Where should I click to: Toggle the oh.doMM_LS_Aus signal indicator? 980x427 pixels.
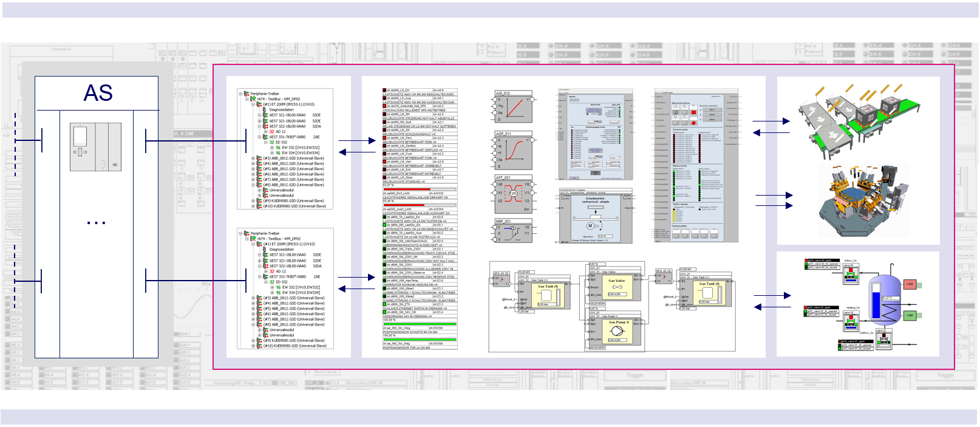pyautogui.click(x=384, y=98)
